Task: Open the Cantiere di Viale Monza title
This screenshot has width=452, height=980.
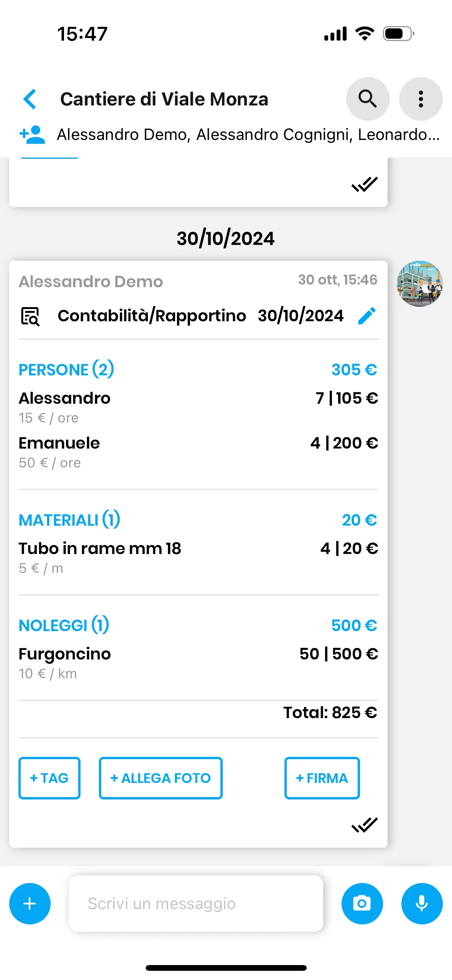Action: [x=164, y=99]
